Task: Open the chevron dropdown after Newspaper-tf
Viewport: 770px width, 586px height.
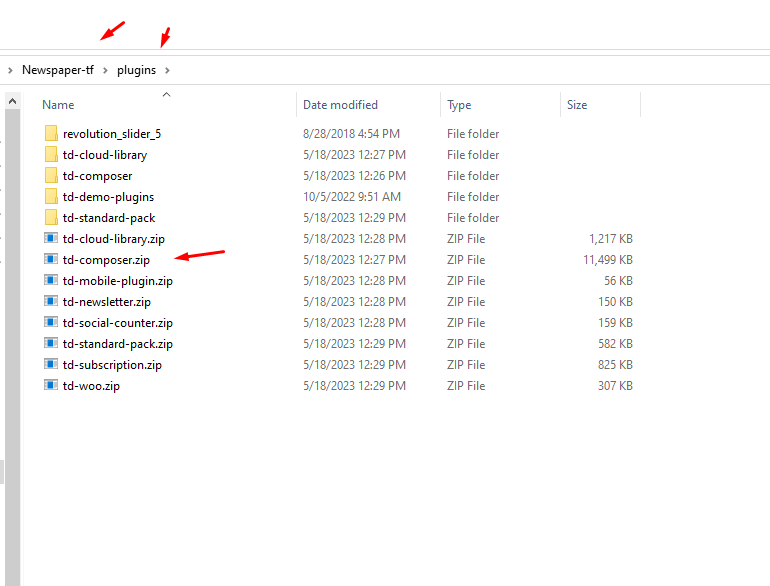Action: pyautogui.click(x=104, y=70)
